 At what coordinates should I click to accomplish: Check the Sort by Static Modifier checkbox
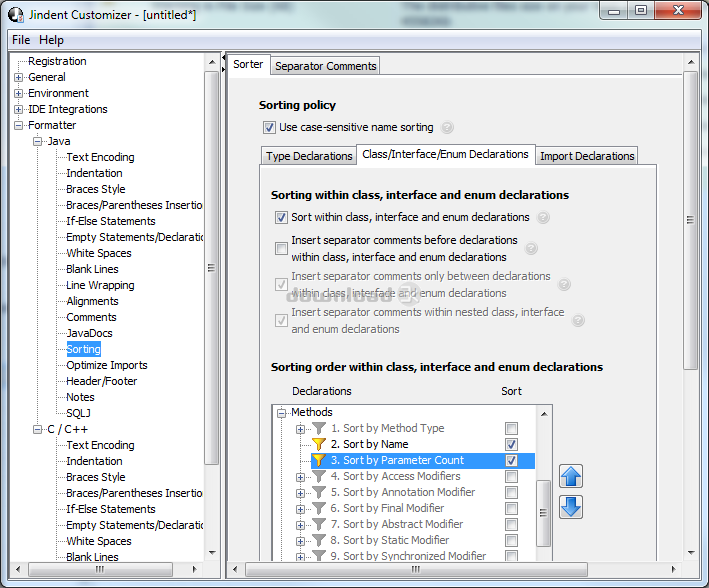[511, 540]
